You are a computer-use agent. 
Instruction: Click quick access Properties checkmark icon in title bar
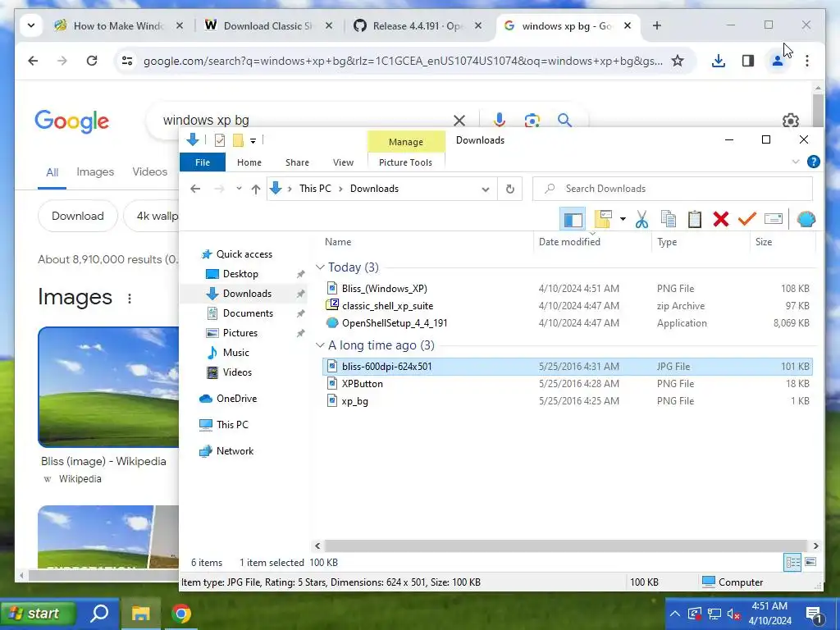click(x=220, y=140)
